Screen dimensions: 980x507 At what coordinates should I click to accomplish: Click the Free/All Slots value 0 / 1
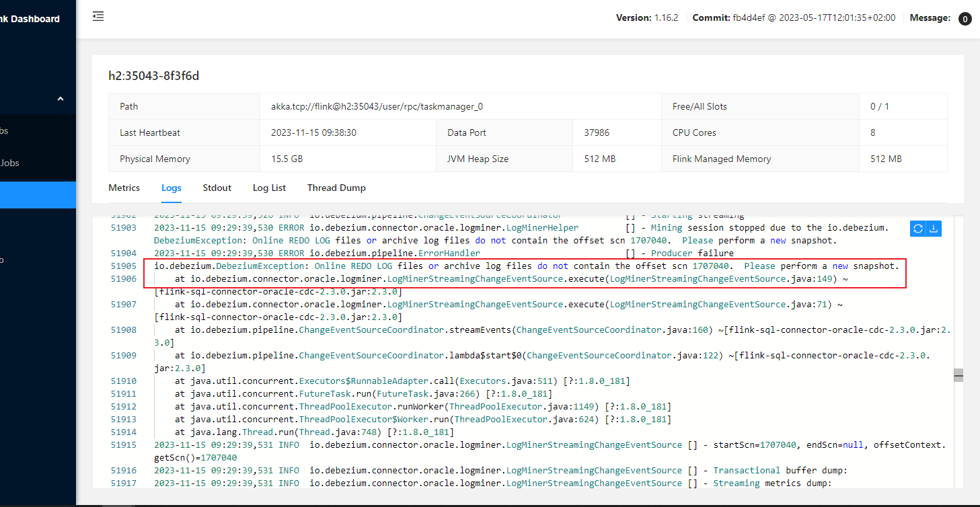tap(879, 106)
